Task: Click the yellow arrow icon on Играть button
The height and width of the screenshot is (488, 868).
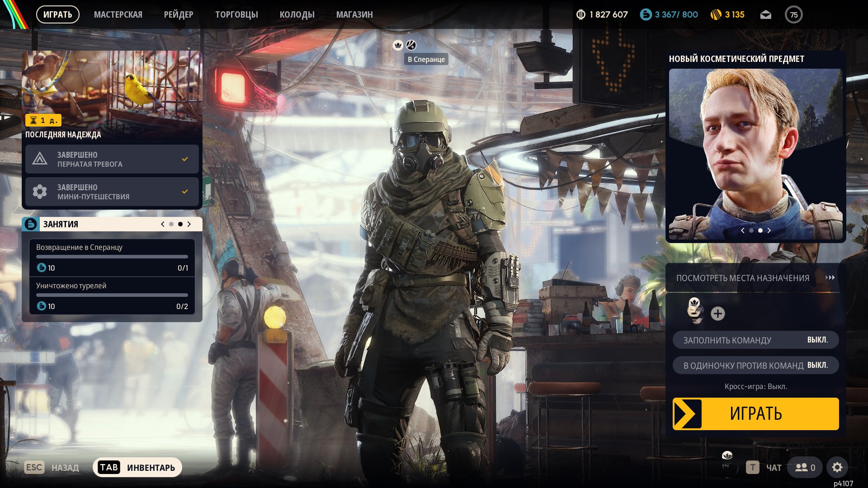Action: click(x=687, y=414)
